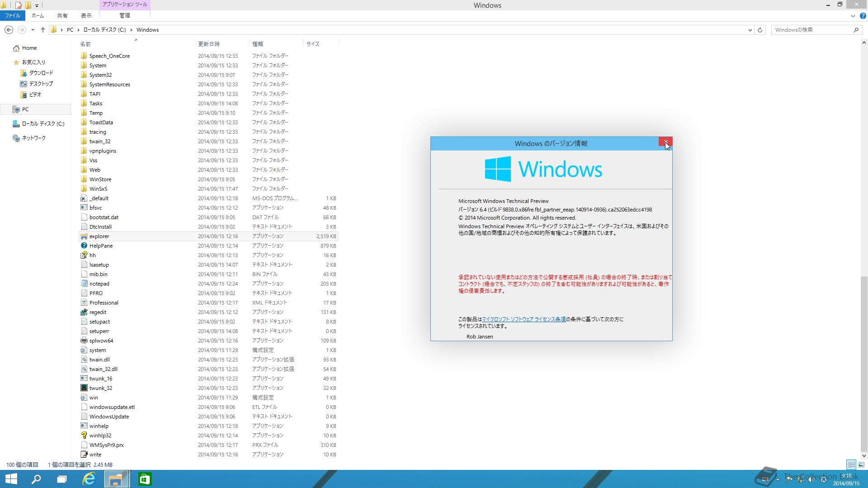This screenshot has height=488, width=868.
Task: Select the regedit application icon
Action: pyautogui.click(x=84, y=312)
